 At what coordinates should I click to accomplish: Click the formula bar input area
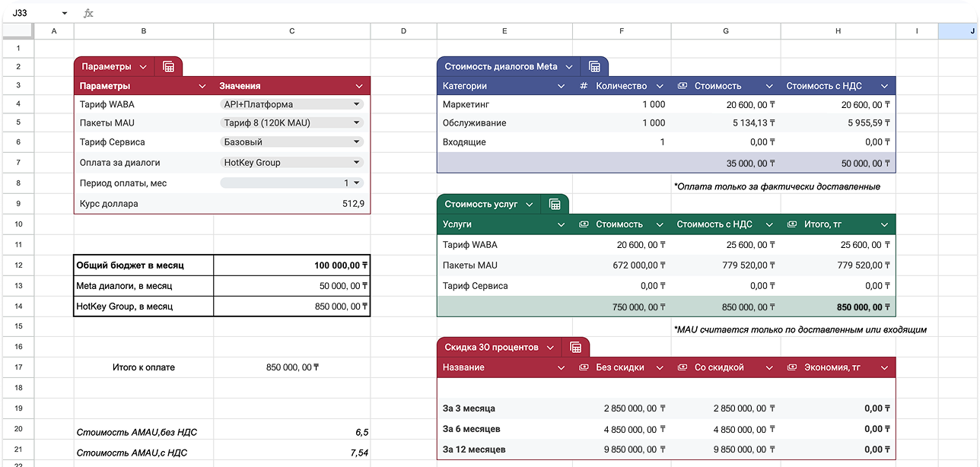(536, 13)
